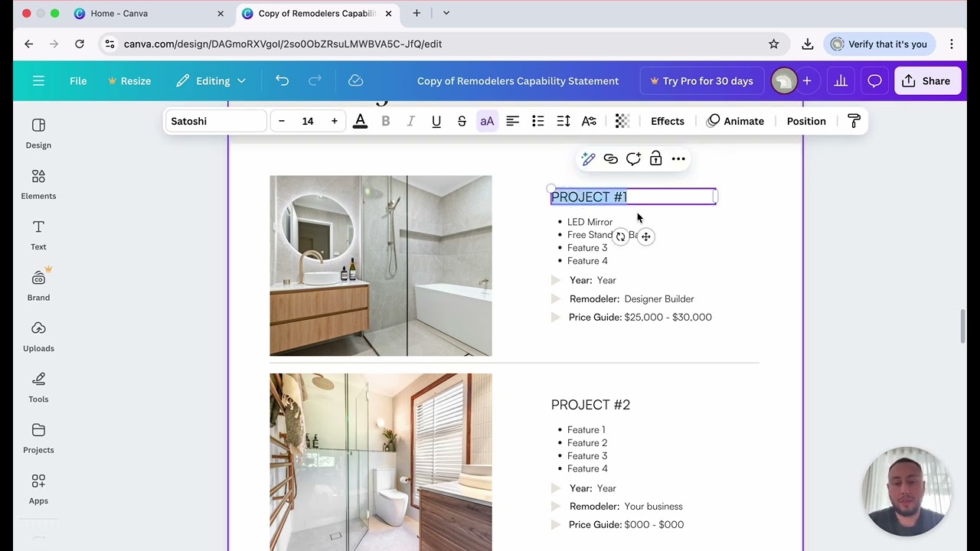Image resolution: width=980 pixels, height=551 pixels.
Task: Change text alignment
Action: (512, 121)
